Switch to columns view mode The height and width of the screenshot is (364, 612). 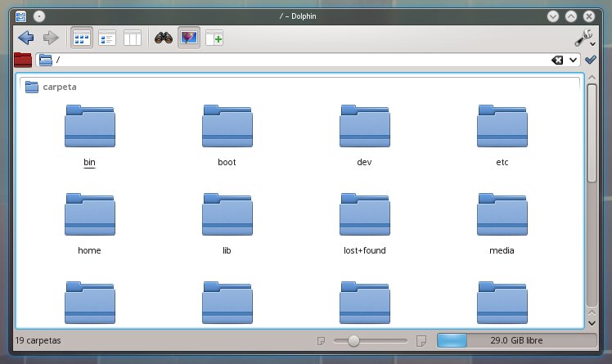(133, 38)
